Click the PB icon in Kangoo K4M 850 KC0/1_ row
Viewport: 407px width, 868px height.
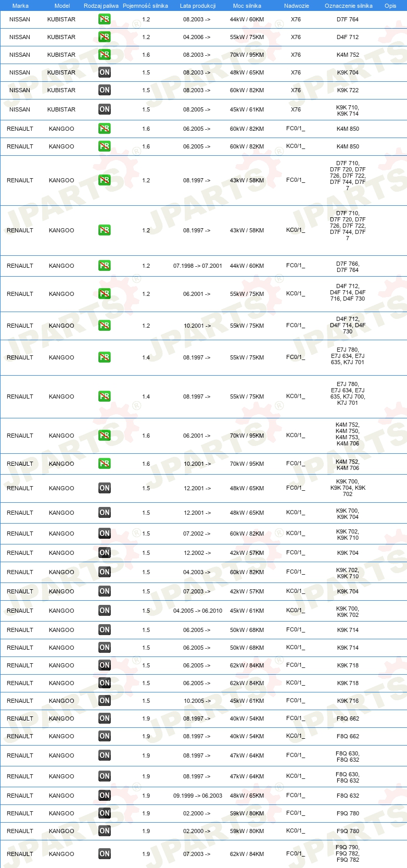104,146
